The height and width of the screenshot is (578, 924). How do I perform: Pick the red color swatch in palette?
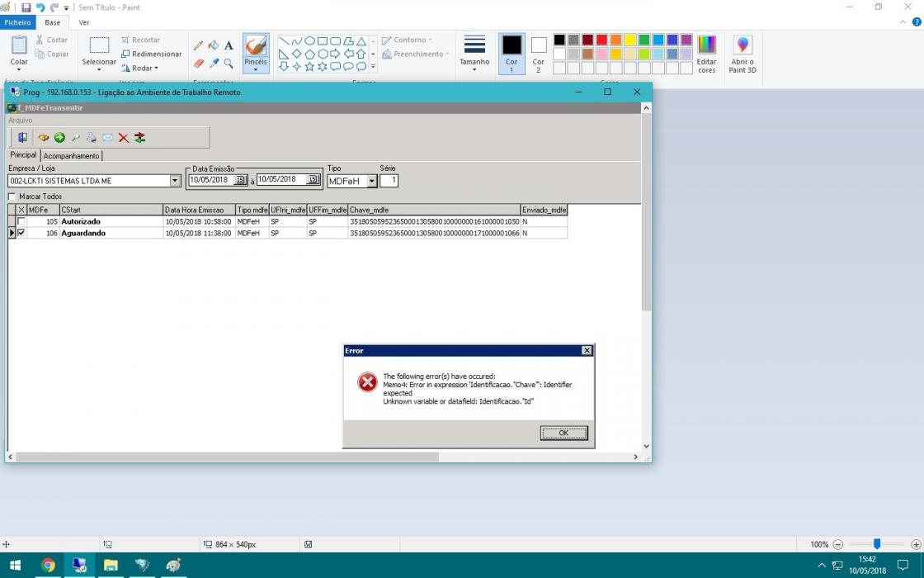pos(601,40)
